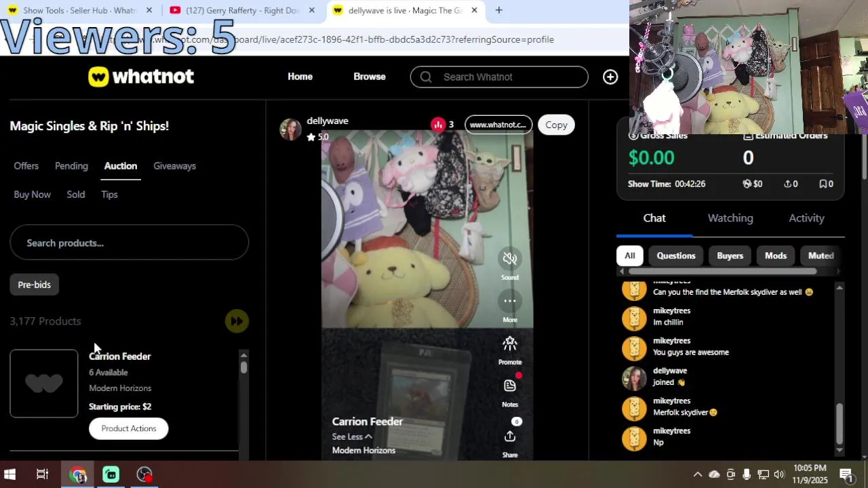Click the green app icon in taskbar

[x=111, y=474]
